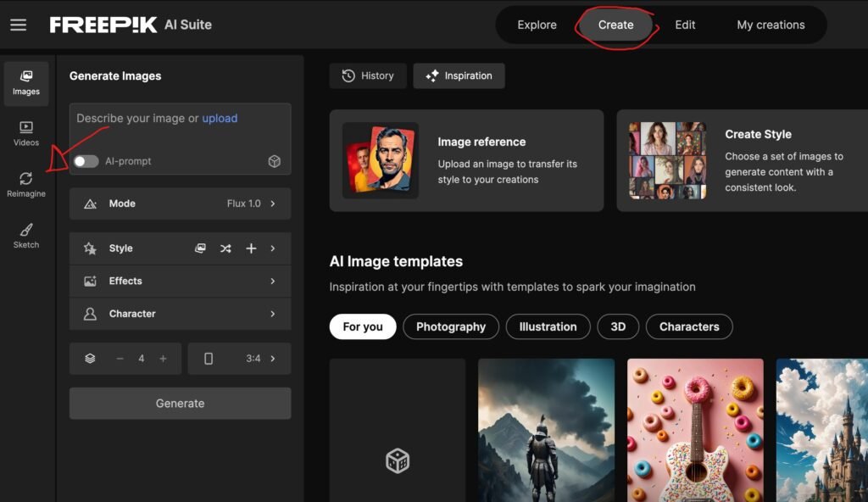Click the upload link in prompt box
Viewport: 868px width, 502px height.
point(220,118)
